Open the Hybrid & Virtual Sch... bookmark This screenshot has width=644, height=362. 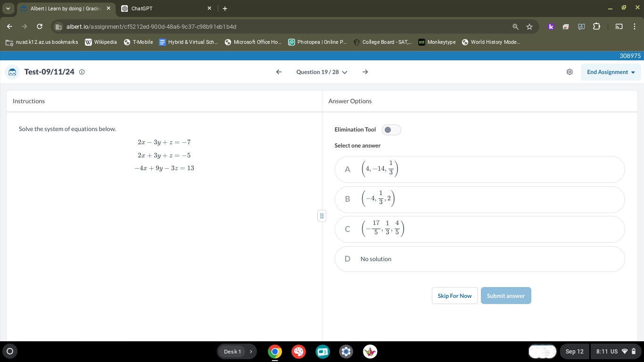(x=189, y=42)
